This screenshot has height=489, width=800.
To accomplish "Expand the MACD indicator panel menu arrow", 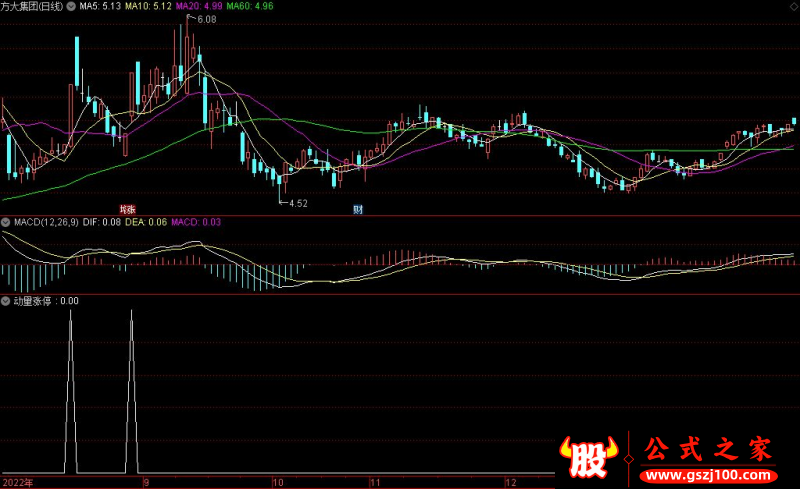I will [6, 222].
